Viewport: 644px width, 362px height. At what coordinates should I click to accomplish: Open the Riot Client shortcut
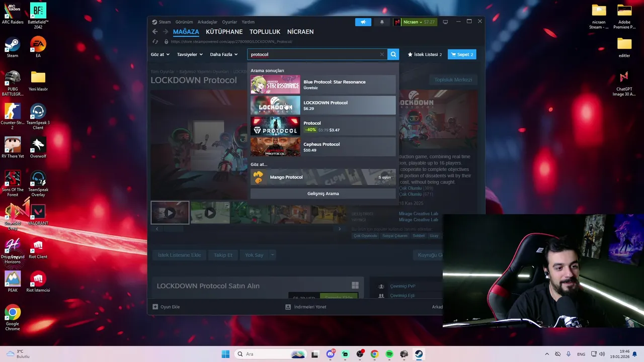(38, 248)
